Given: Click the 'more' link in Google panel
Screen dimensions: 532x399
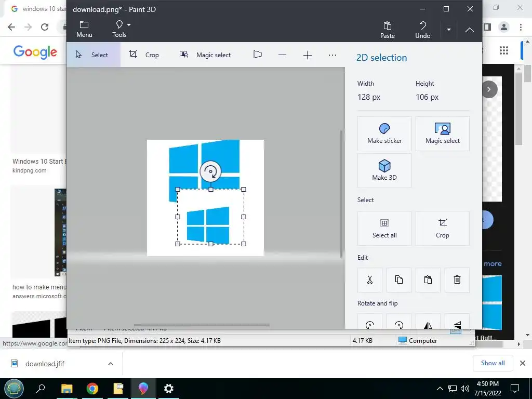Looking at the screenshot, I should pyautogui.click(x=493, y=263).
